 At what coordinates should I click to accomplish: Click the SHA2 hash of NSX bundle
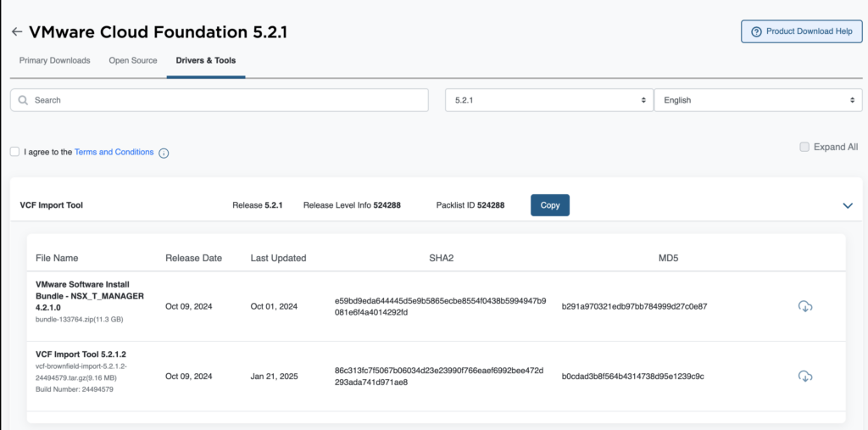[x=440, y=306]
